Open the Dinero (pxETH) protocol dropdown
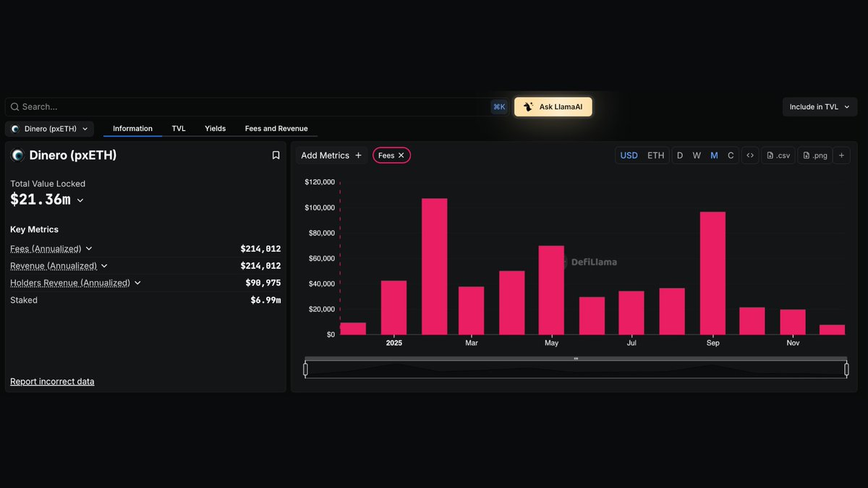This screenshot has width=868, height=488. pos(50,129)
